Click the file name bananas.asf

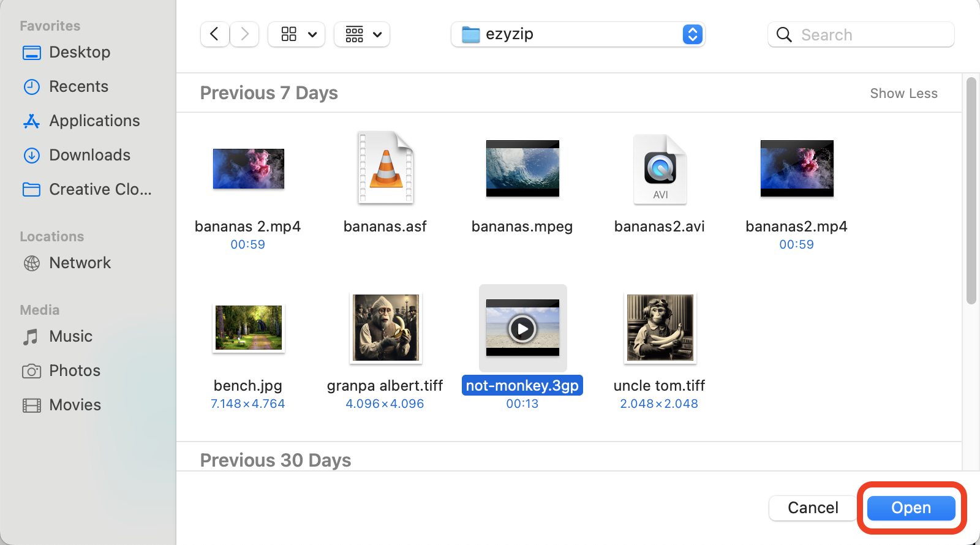tap(385, 227)
